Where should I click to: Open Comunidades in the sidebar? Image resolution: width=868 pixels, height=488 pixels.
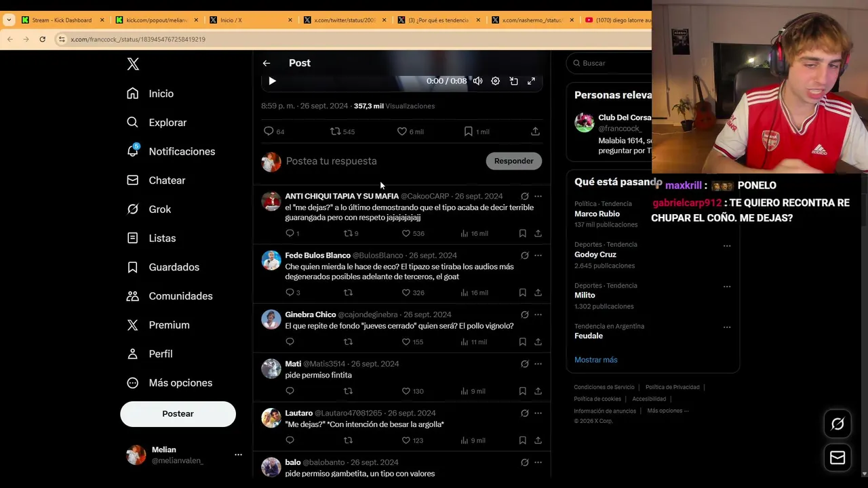point(170,296)
